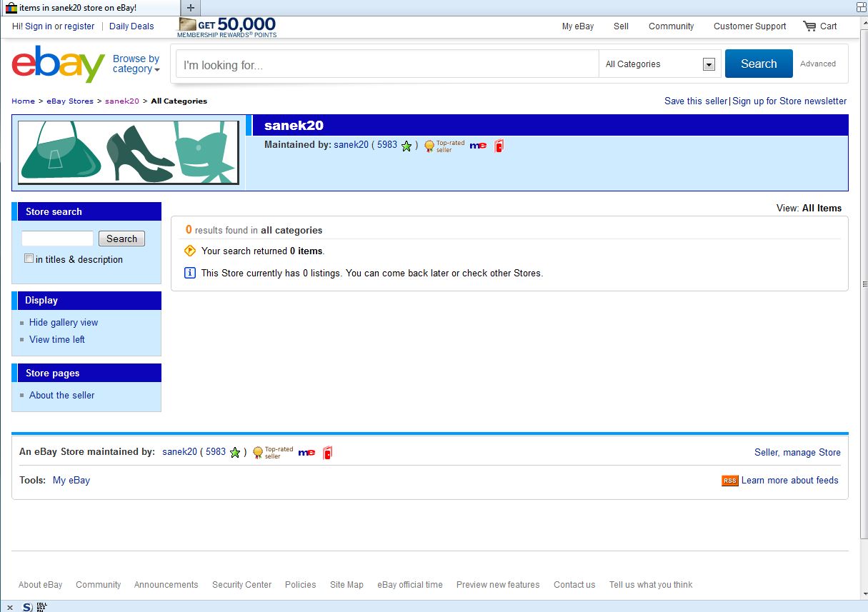Screen dimensions: 868x612
Task: Open a new browser tab
Action: (191, 8)
